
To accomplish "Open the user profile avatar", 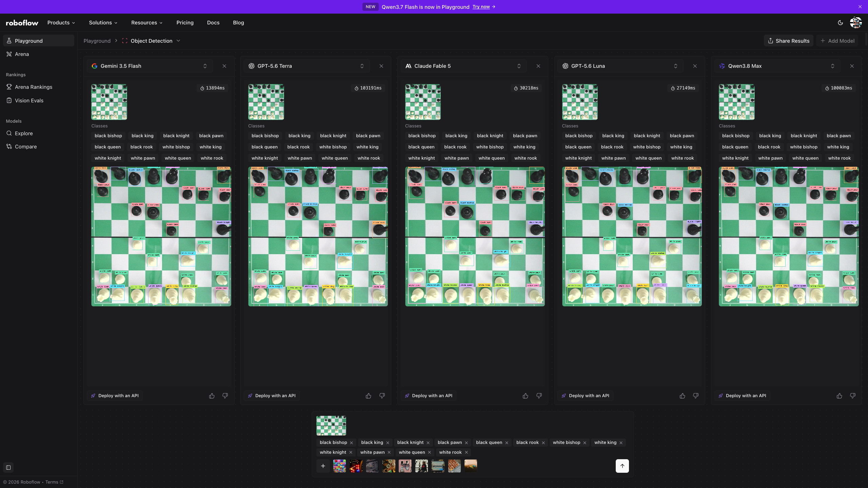I will pos(856,23).
